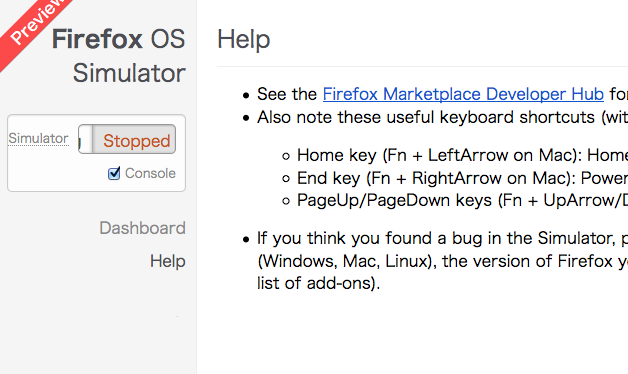Click the 'See the' bullet text

[x=287, y=94]
